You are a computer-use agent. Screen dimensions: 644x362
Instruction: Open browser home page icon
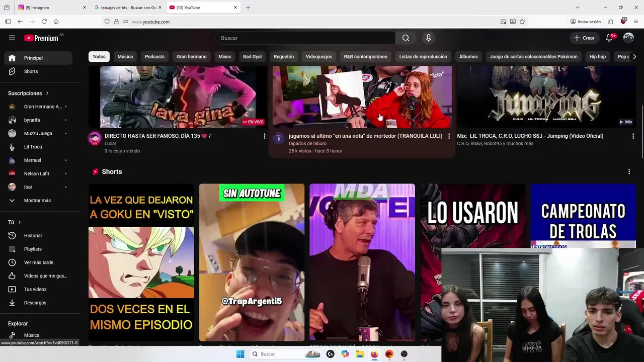tap(56, 22)
